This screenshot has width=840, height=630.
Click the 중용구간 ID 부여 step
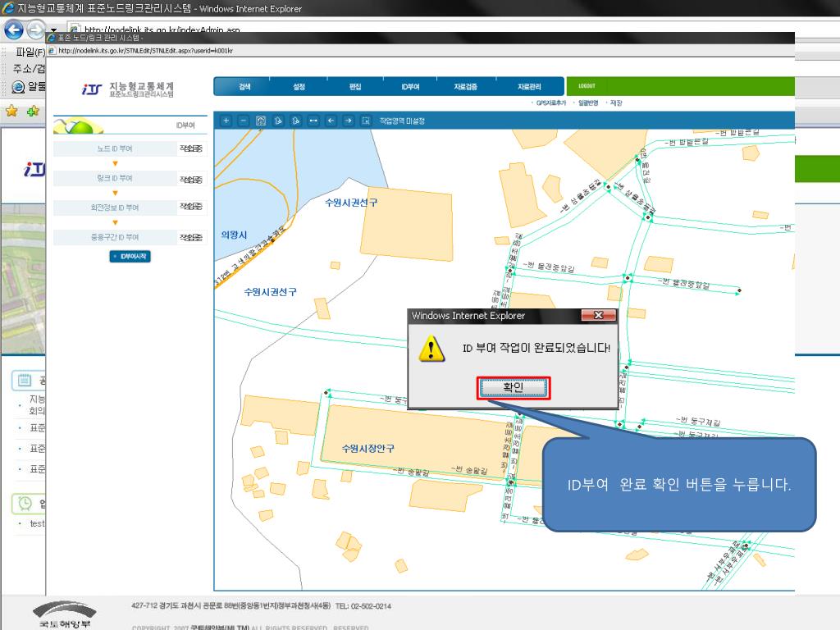click(115, 237)
